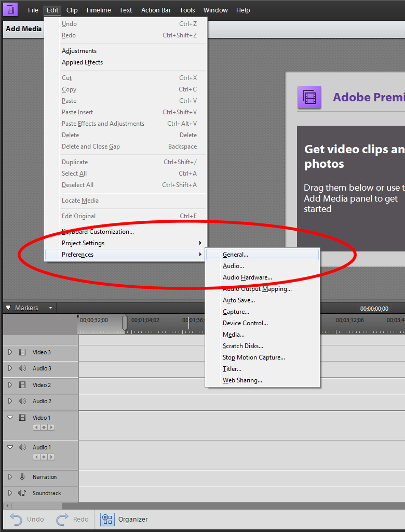The image size is (405, 532).
Task: Expand the Soundtrack track
Action: (10, 493)
